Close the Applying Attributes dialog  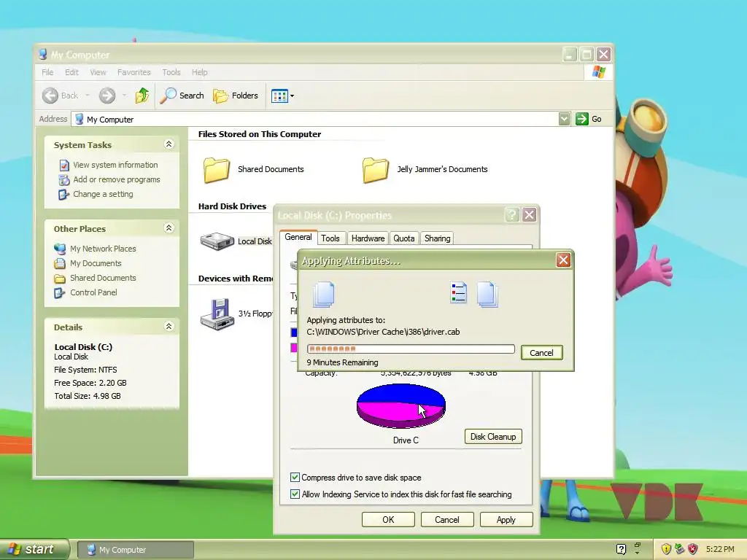pos(563,260)
